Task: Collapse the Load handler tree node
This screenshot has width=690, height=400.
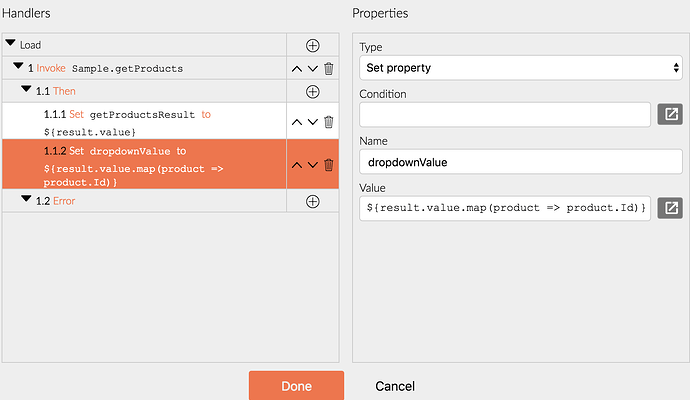Action: coord(11,45)
